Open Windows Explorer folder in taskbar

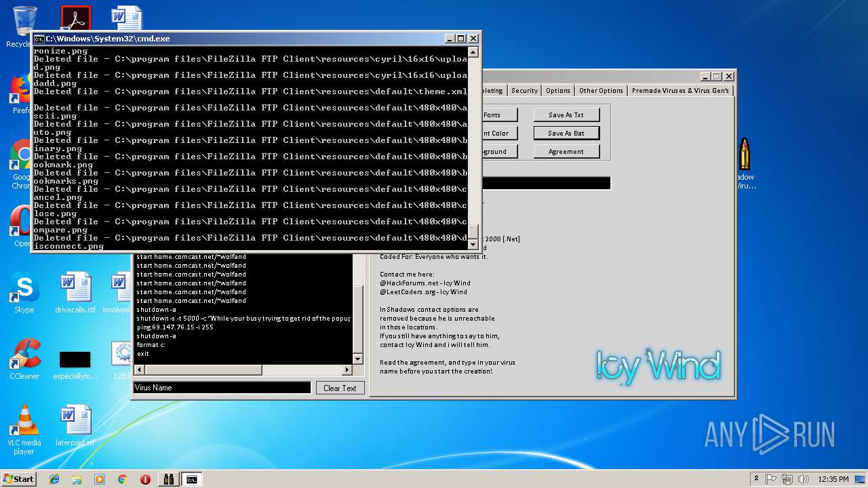[77, 479]
